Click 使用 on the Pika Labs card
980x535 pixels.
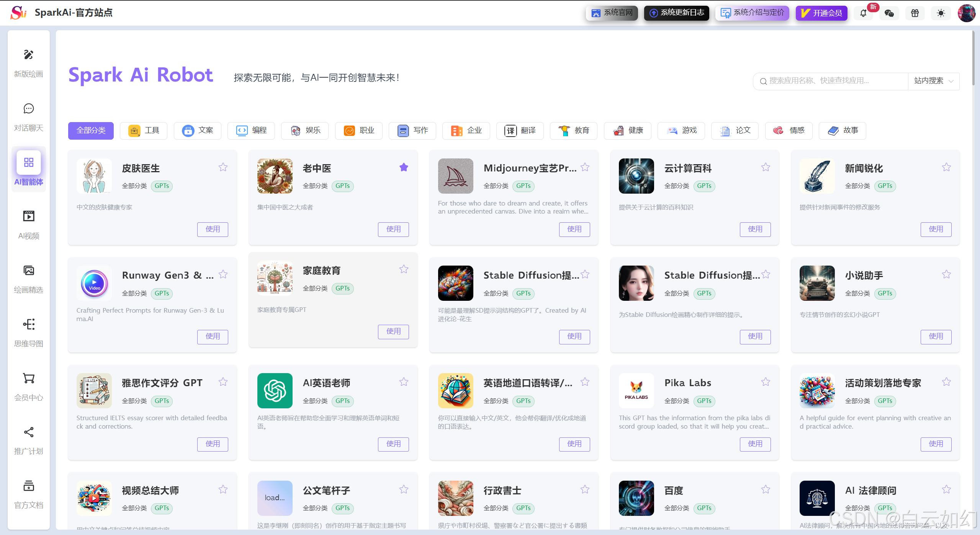click(x=755, y=444)
